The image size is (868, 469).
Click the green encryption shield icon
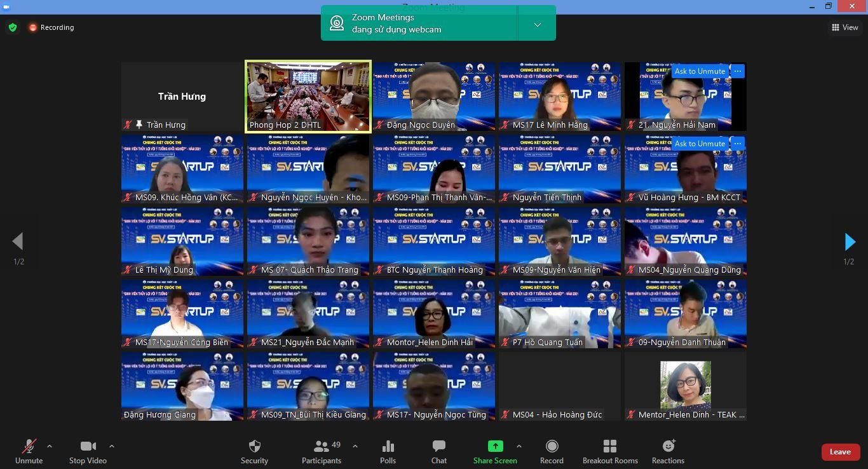pos(13,27)
